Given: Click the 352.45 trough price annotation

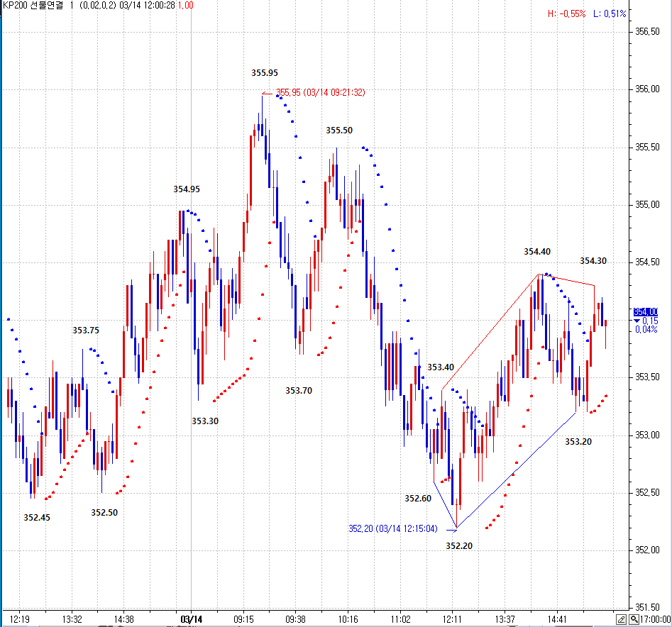Looking at the screenshot, I should (37, 518).
